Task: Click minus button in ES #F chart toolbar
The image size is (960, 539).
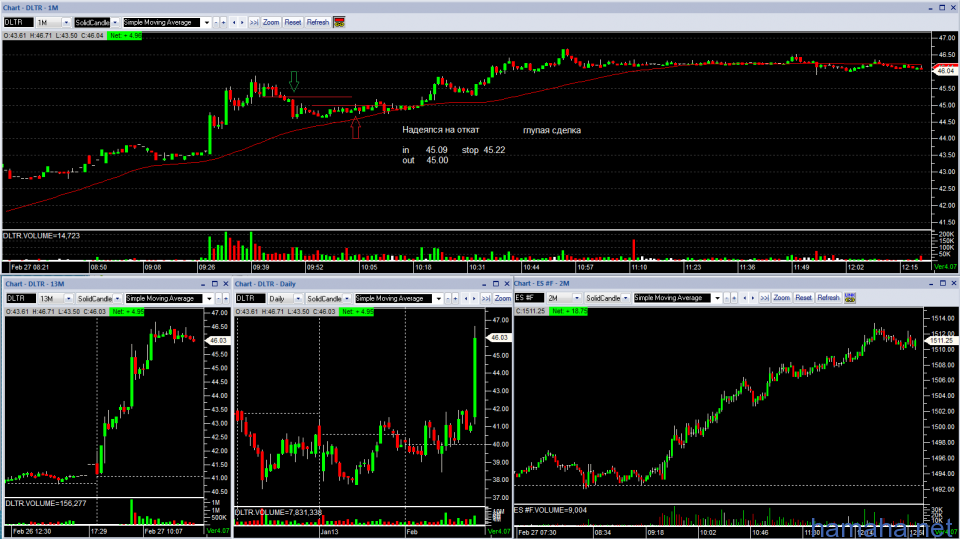Action: 727,298
